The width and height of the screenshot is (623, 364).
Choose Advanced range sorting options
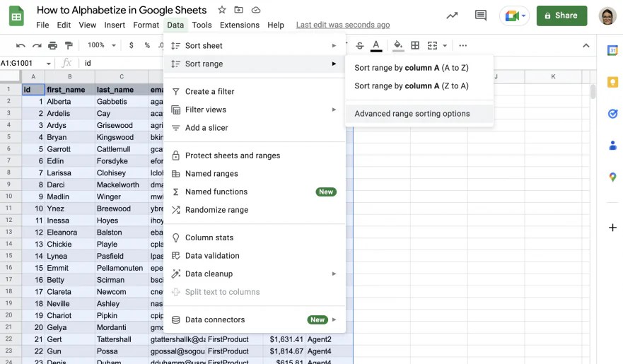pyautogui.click(x=419, y=114)
